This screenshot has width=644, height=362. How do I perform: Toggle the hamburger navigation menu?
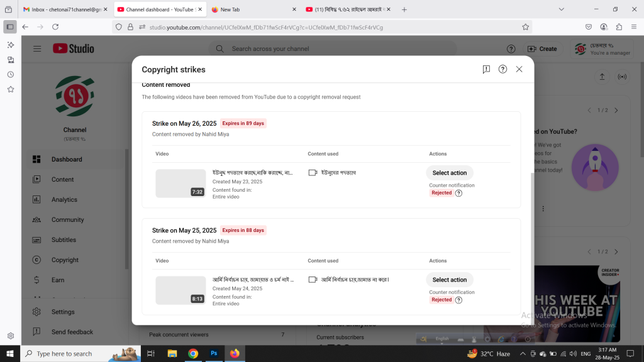pos(37,49)
